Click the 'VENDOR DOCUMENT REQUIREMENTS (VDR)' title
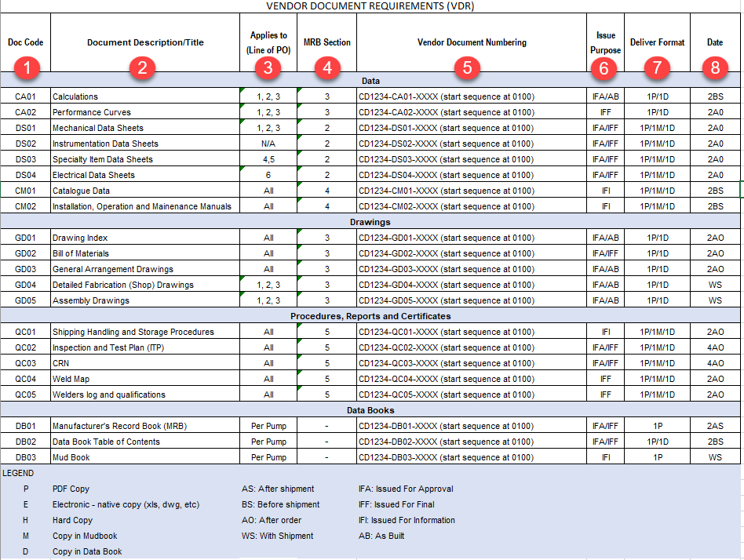Viewport: 744px width, 560px height. click(370, 6)
